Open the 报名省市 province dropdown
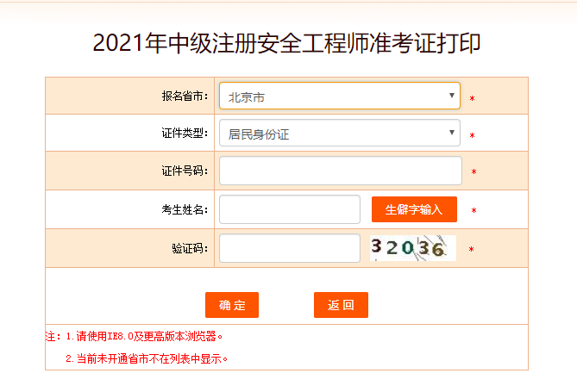The width and height of the screenshot is (577, 392). tap(339, 96)
